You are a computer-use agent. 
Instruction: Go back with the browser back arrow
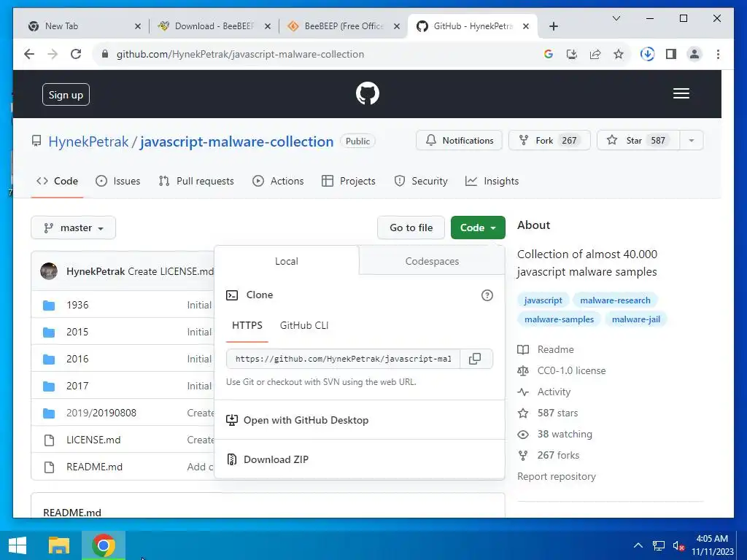(x=29, y=54)
